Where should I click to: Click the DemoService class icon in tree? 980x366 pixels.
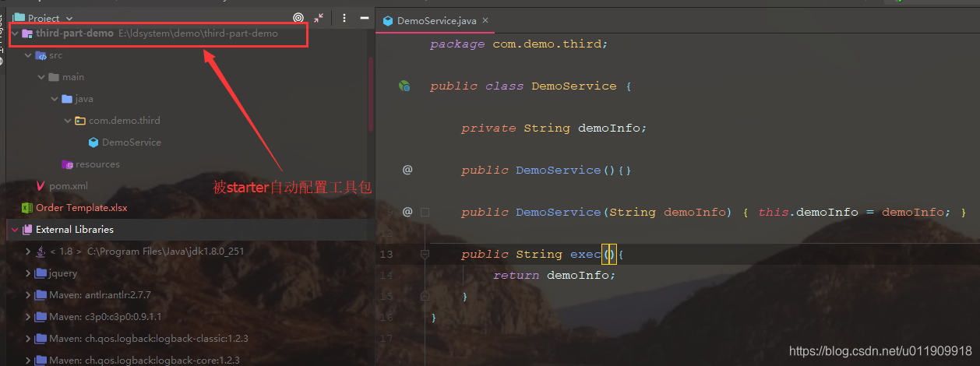point(93,143)
